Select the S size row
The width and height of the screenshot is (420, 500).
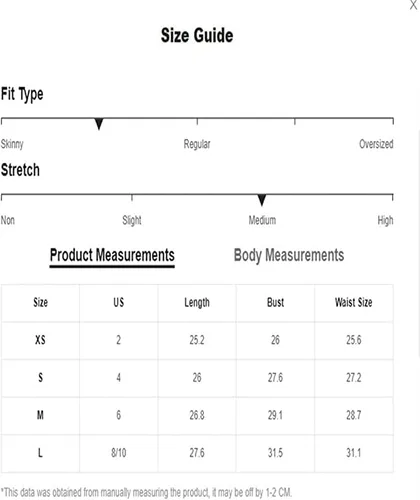(x=197, y=378)
